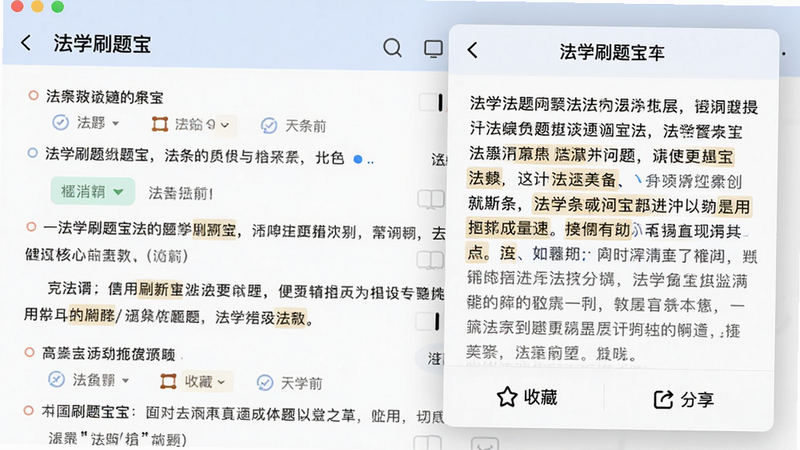Go back using main window back arrow

26,43
